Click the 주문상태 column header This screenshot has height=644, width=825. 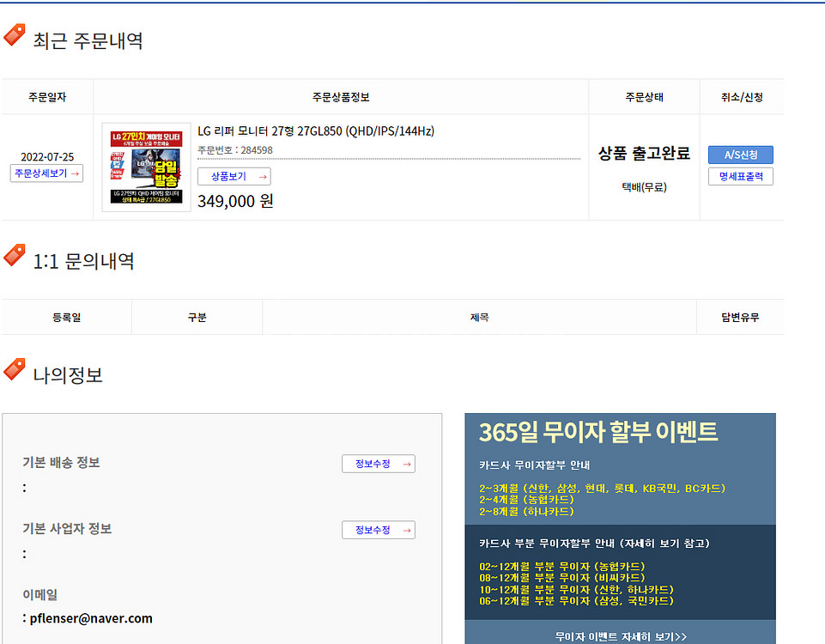coord(644,97)
